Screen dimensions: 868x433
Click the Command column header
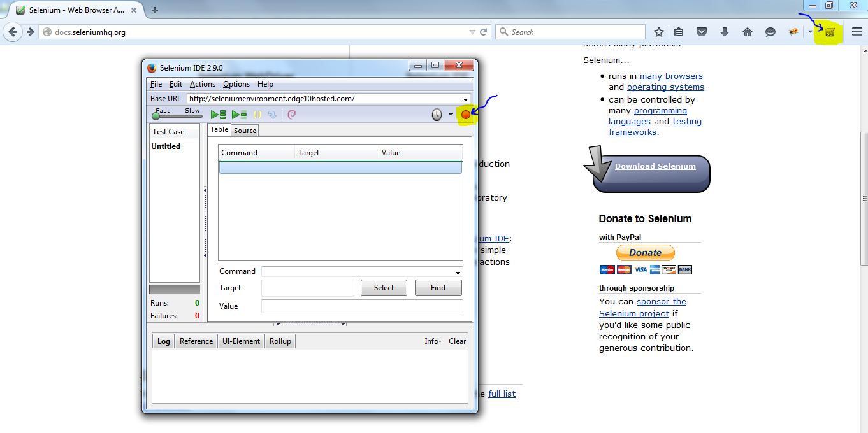point(257,153)
